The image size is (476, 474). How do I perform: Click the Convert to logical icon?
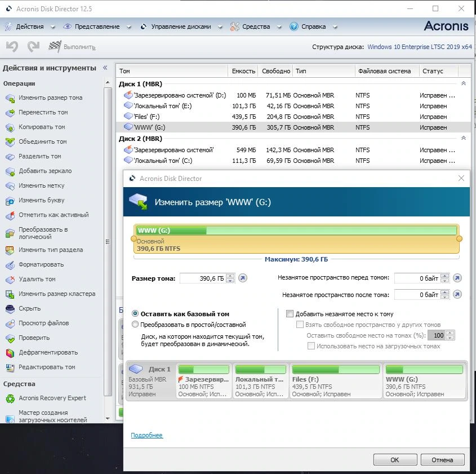[x=10, y=233]
